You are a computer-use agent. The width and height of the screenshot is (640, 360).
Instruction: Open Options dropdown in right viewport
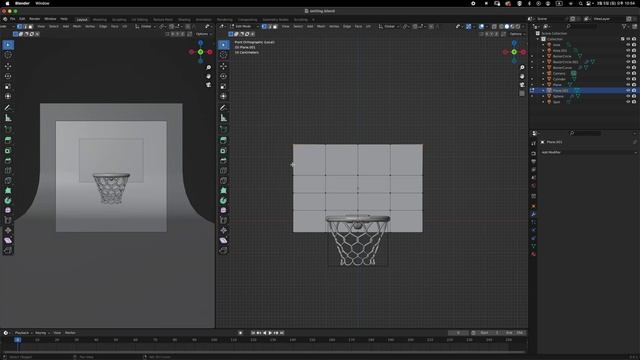coord(517,34)
